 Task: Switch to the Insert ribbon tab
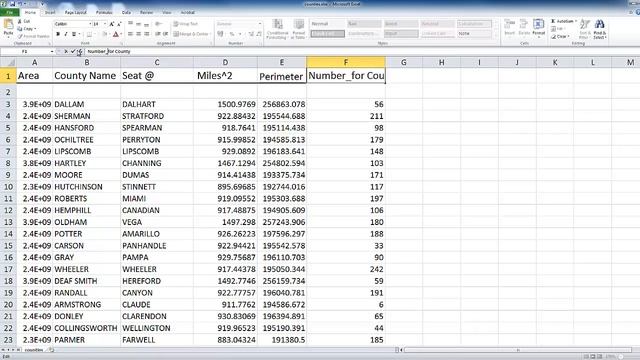(x=50, y=13)
